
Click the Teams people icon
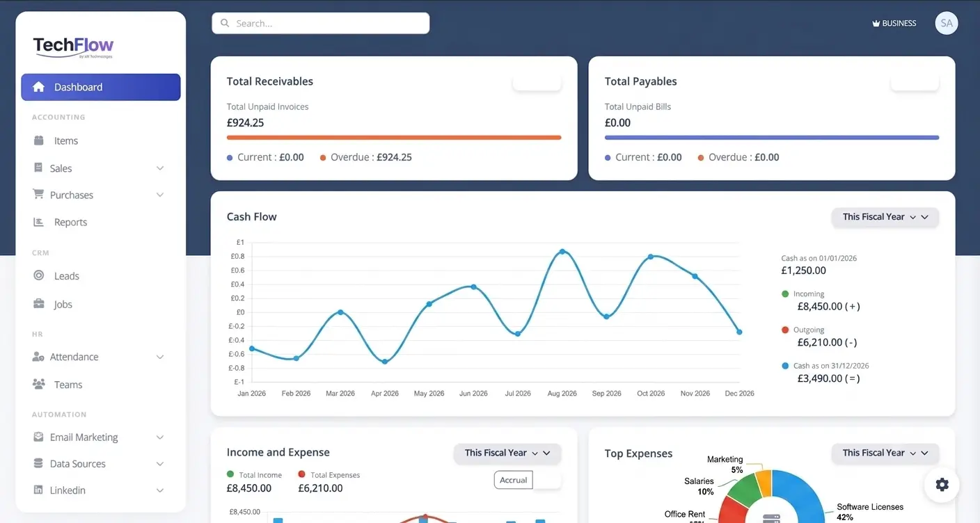click(39, 384)
